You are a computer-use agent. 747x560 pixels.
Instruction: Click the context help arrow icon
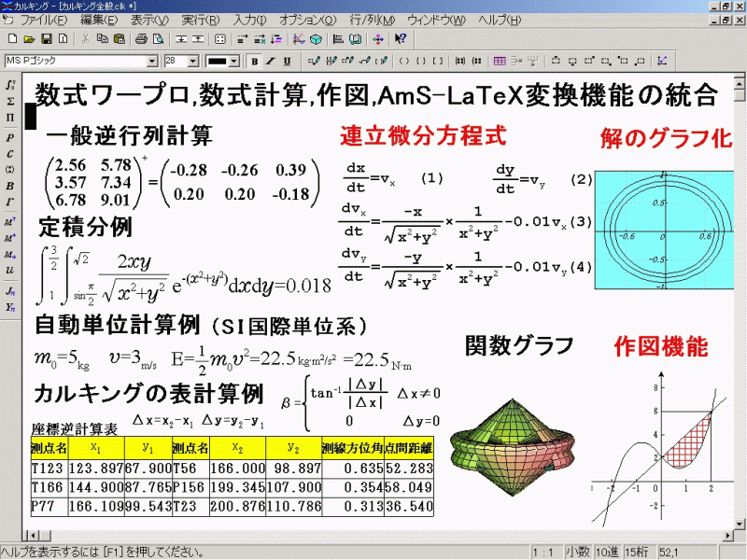point(400,39)
